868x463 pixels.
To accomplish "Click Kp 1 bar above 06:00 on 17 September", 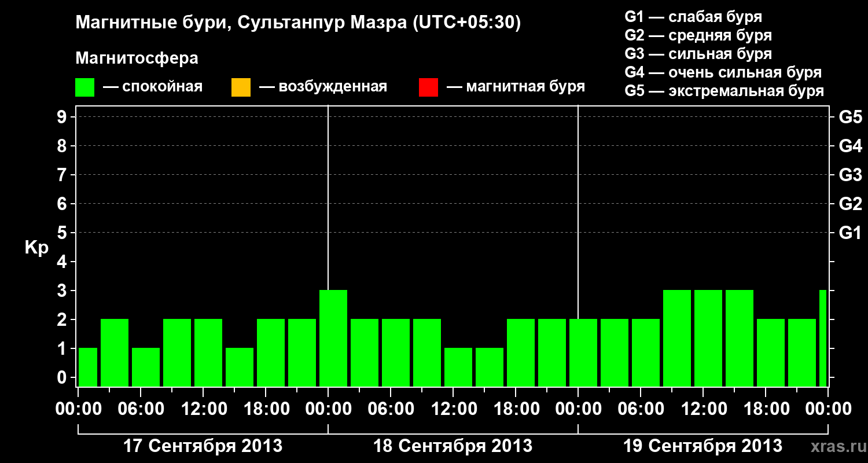I will point(146,367).
